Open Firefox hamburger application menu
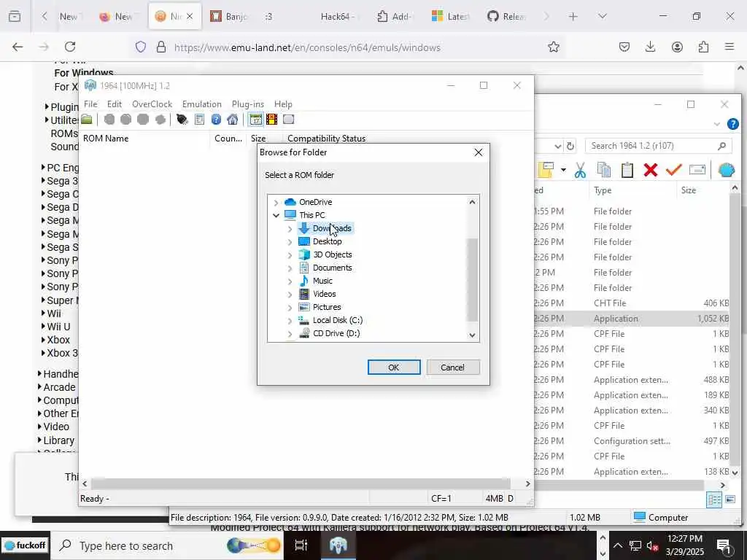Image resolution: width=747 pixels, height=560 pixels. point(729,47)
